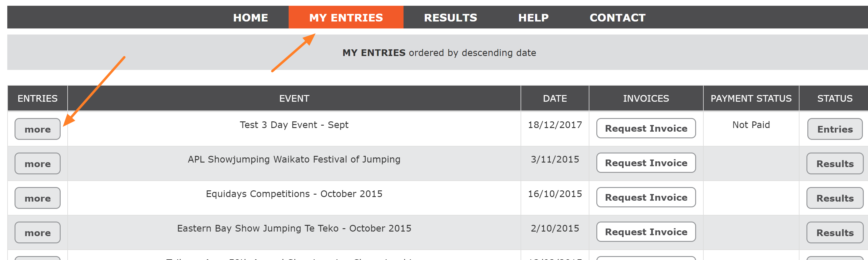Click the DATE column header
Screen dimensions: 868x260
(555, 99)
